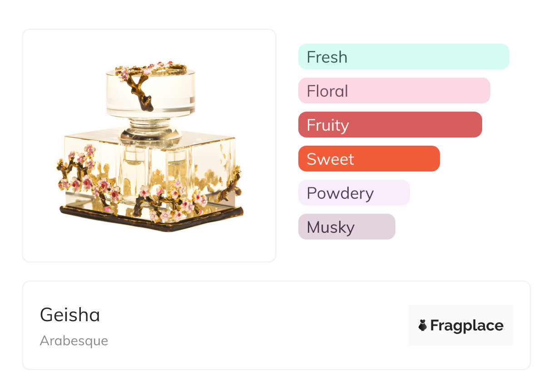Click the orange Sweet accord bar
This screenshot has height=392, width=553.
pos(369,159)
